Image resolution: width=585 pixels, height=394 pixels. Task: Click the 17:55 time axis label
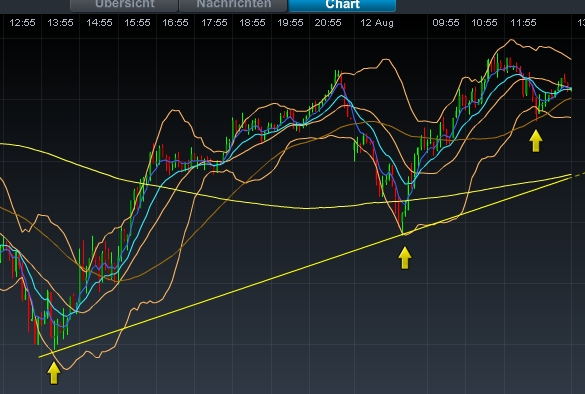pos(214,23)
